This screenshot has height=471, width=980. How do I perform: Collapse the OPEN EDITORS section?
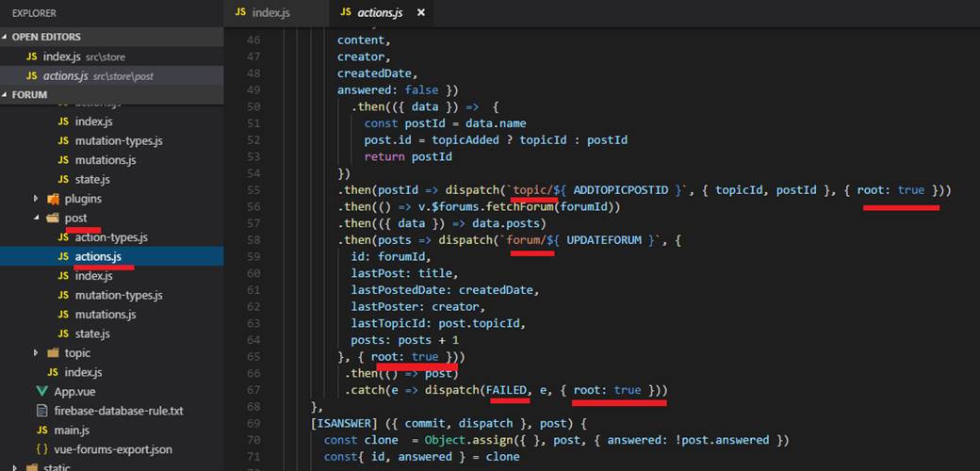[x=7, y=37]
